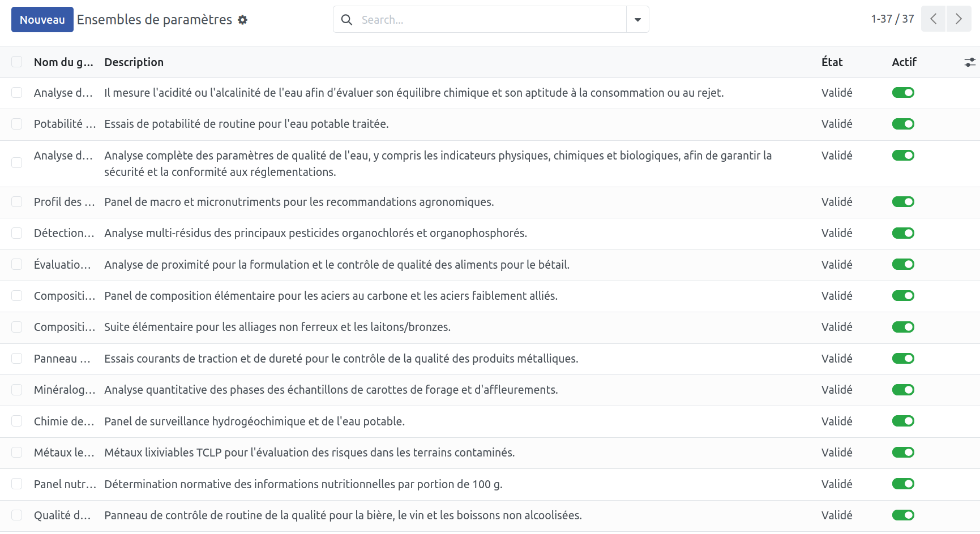Viewport: 980px width, 534px height.
Task: Open the gear settings next to Ensembles de paramètres
Action: click(242, 20)
